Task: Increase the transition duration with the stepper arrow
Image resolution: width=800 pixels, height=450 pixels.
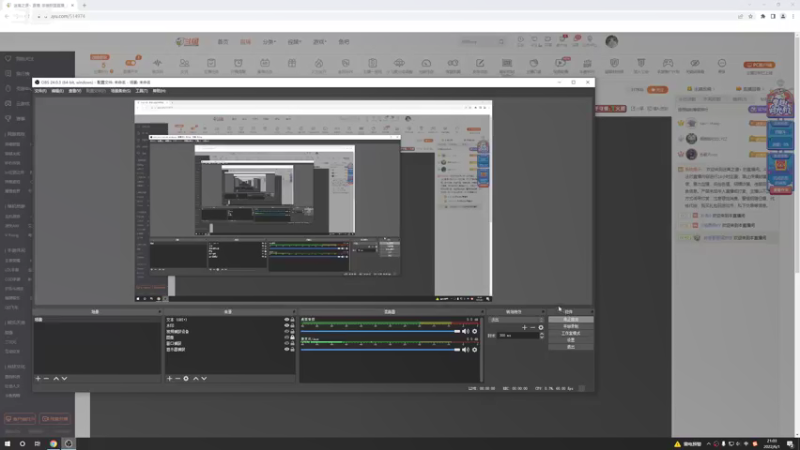Action: point(541,334)
